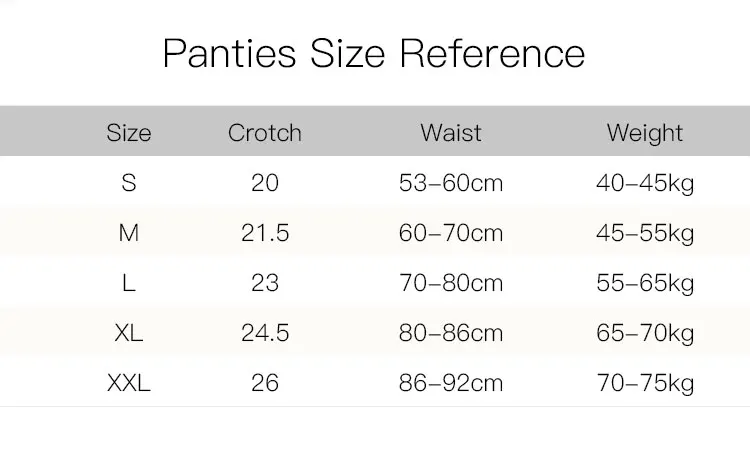750x460 pixels.
Task: Choose the XL size cell
Action: click(129, 333)
